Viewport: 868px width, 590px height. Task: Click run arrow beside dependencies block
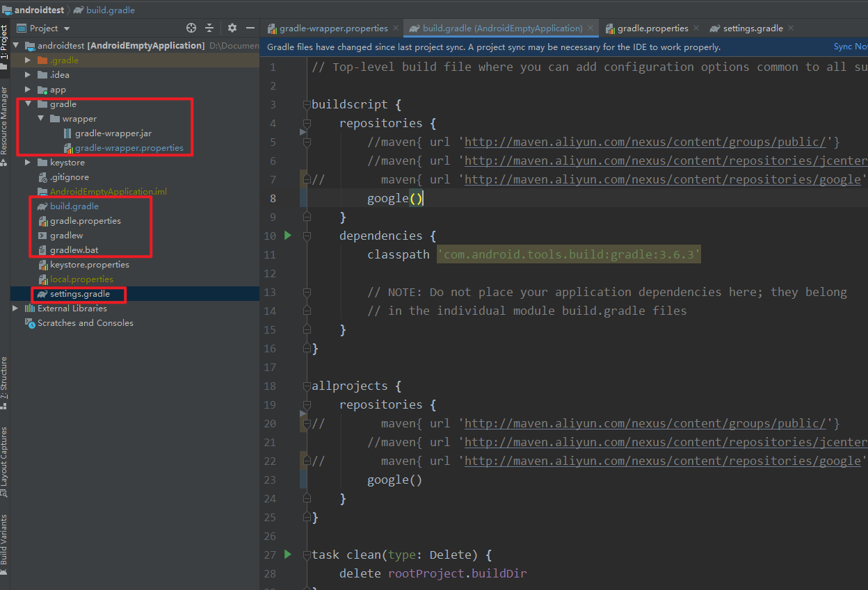[x=288, y=236]
